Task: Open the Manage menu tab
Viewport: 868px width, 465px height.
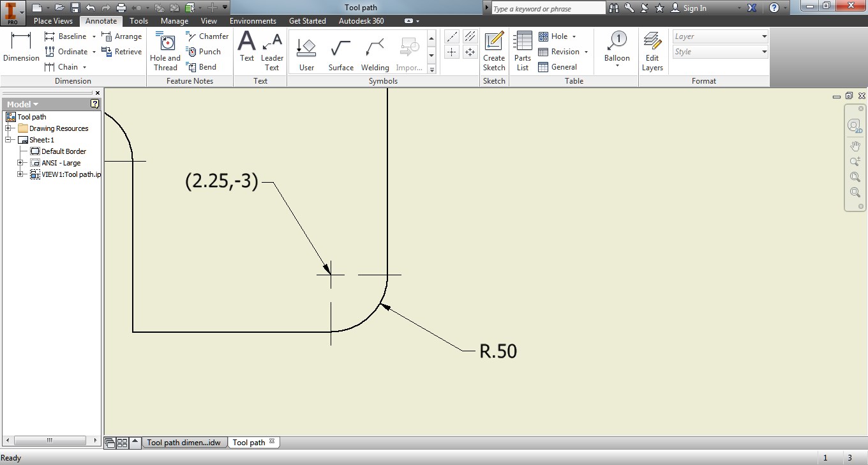Action: pos(174,20)
